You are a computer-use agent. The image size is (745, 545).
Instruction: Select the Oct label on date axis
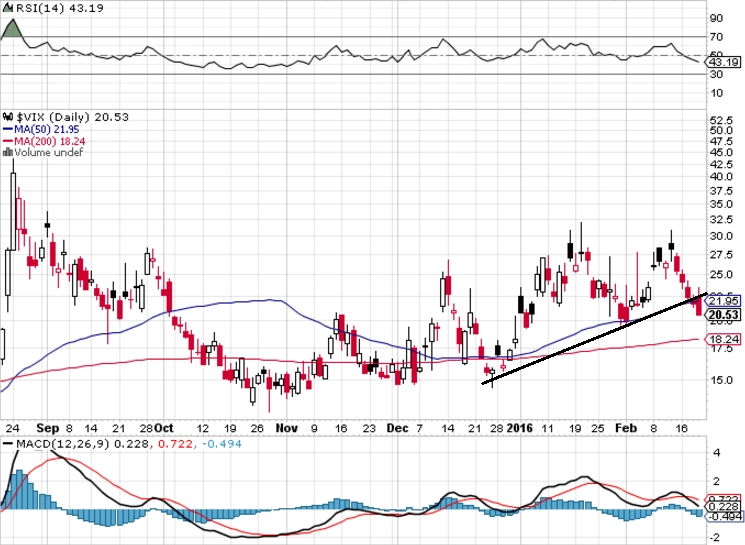pos(164,428)
